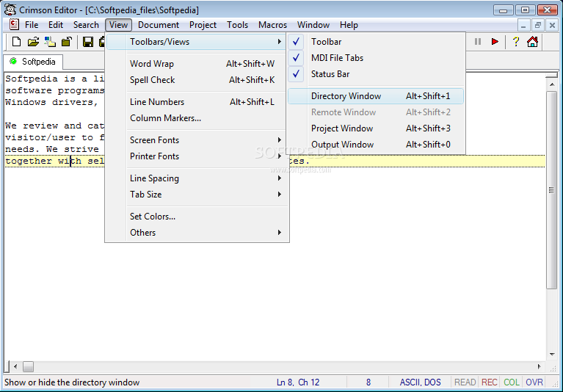This screenshot has width=563, height=392.
Task: Expand the Toolbars/Views submenu
Action: point(197,42)
